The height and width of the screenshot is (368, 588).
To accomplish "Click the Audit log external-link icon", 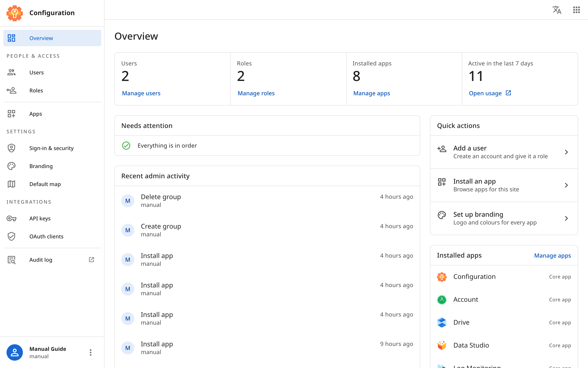I will (x=91, y=260).
